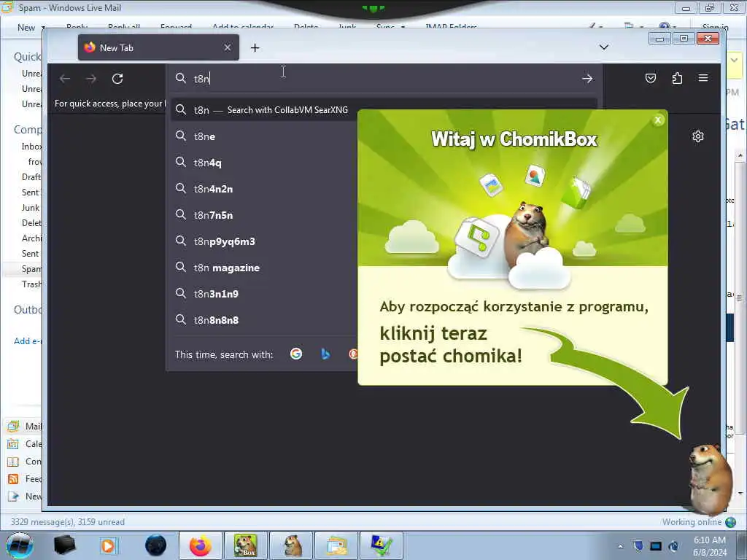Open Newsgroups section in Live Mail sidebar
The height and width of the screenshot is (560, 747).
click(x=25, y=497)
